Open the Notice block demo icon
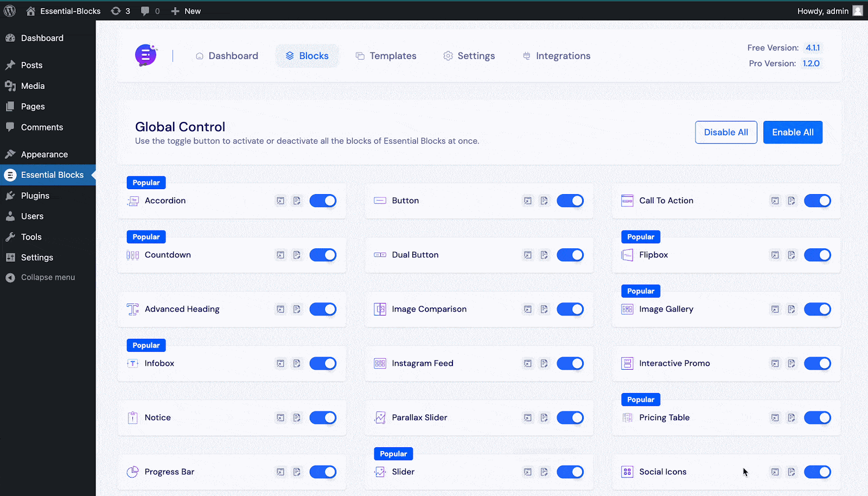Image resolution: width=868 pixels, height=496 pixels. click(x=280, y=417)
